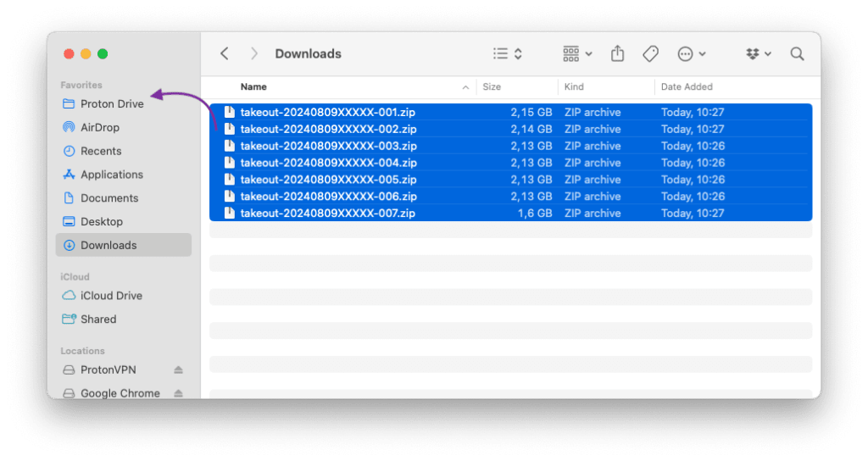Viewport: 868px width, 461px height.
Task: Click the AirDrop icon
Action: (x=69, y=127)
